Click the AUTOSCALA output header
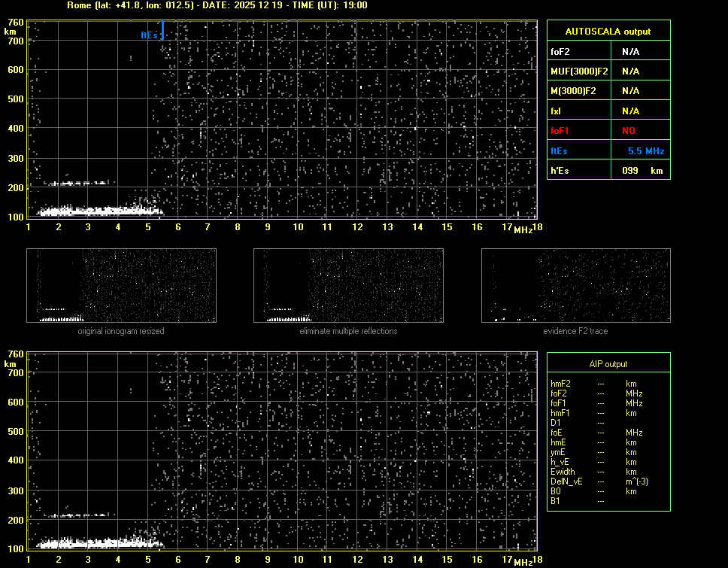728x568 pixels. click(x=608, y=32)
